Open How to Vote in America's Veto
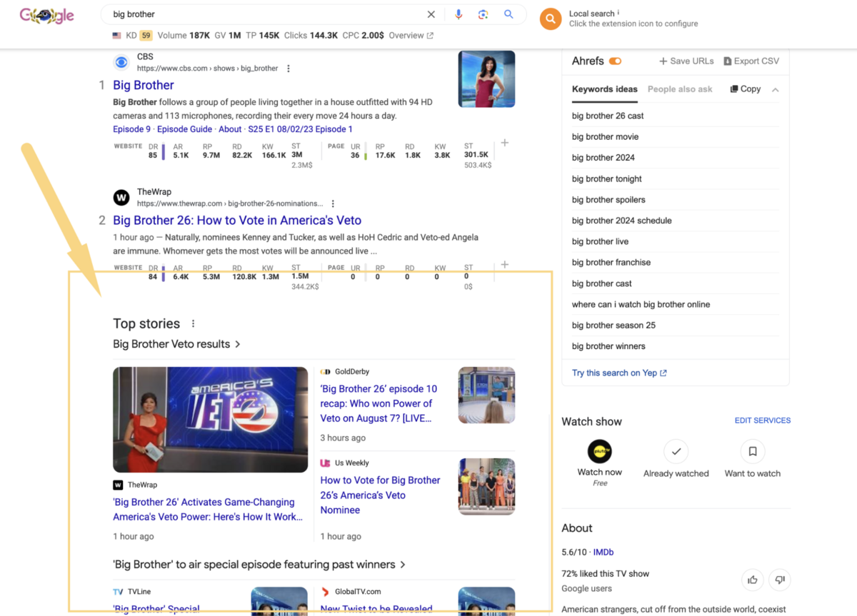This screenshot has width=857, height=616. click(x=237, y=221)
